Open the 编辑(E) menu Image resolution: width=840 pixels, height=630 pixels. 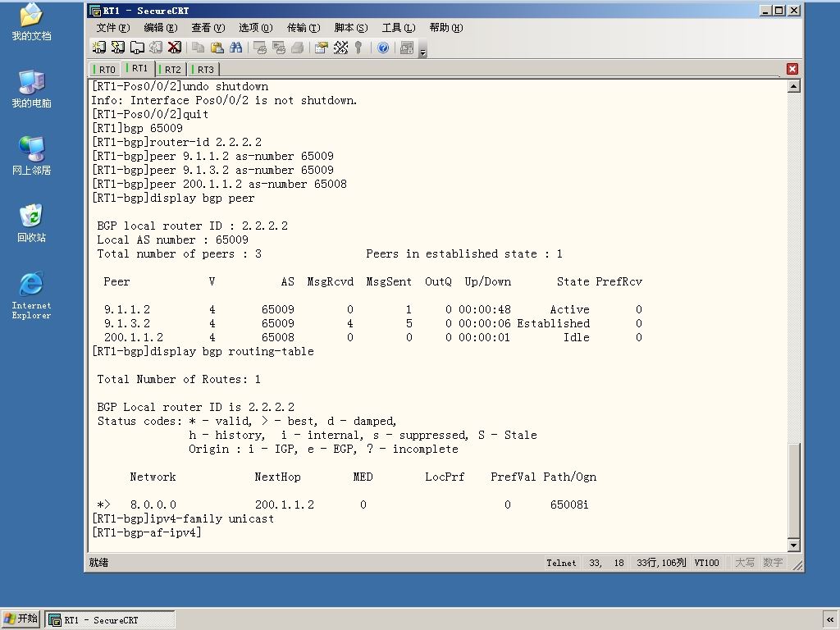point(161,28)
